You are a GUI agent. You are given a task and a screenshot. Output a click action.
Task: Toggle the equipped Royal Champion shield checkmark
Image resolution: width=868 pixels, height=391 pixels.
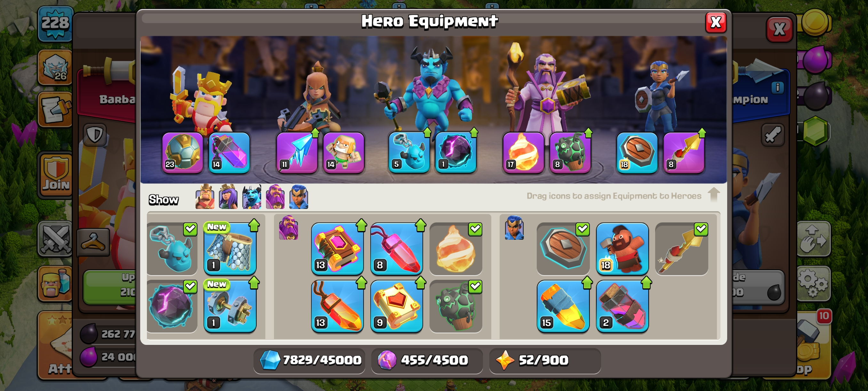(x=563, y=249)
